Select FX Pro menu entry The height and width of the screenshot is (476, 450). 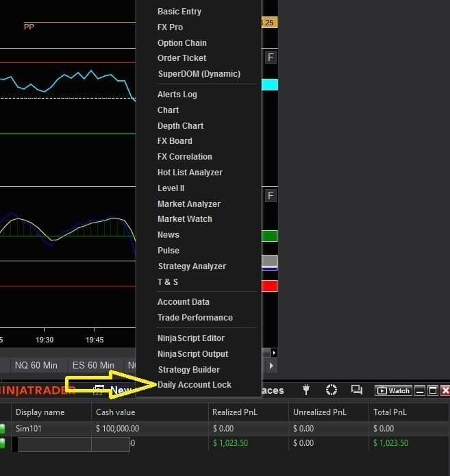[170, 27]
